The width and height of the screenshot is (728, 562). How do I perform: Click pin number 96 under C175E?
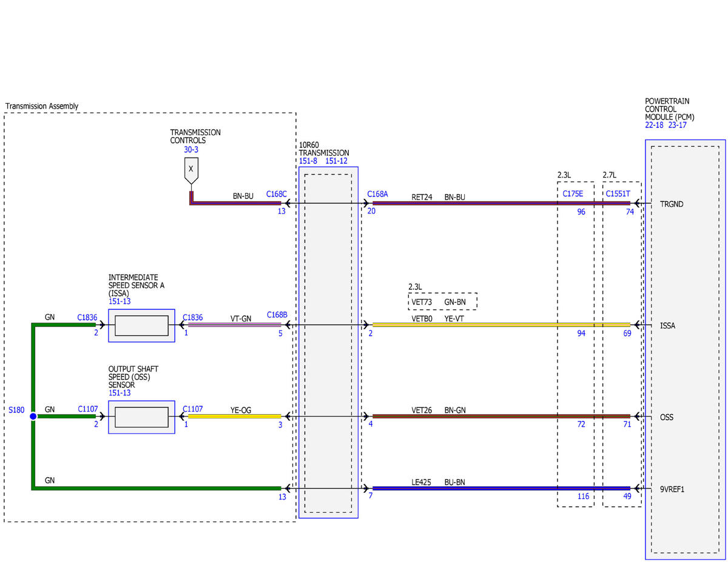click(581, 212)
